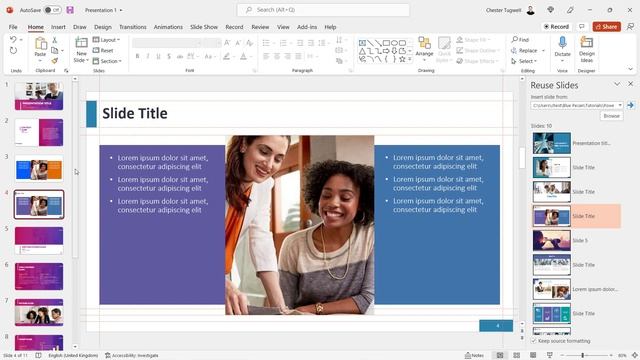This screenshot has height=360, width=640.
Task: Select slide 3 thumbnail in the panel
Action: point(39,169)
